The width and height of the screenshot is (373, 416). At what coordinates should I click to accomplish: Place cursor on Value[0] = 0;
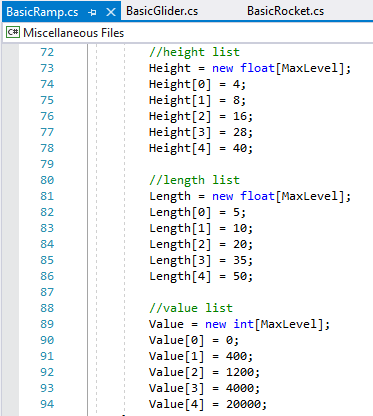pos(194,340)
